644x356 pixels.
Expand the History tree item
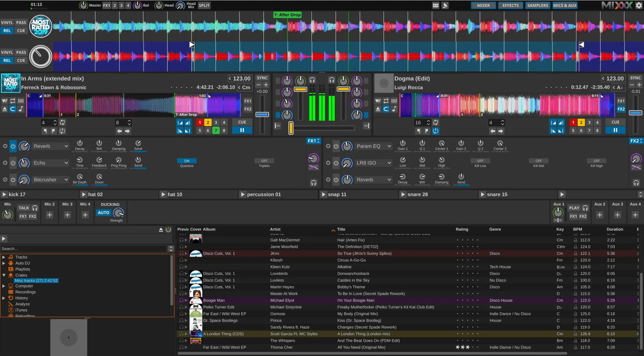[x=4, y=298]
